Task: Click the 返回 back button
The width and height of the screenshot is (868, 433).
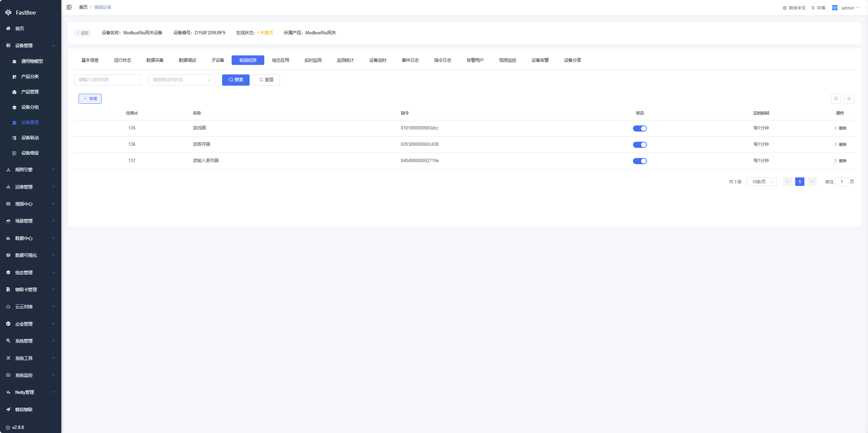Action: [x=82, y=33]
